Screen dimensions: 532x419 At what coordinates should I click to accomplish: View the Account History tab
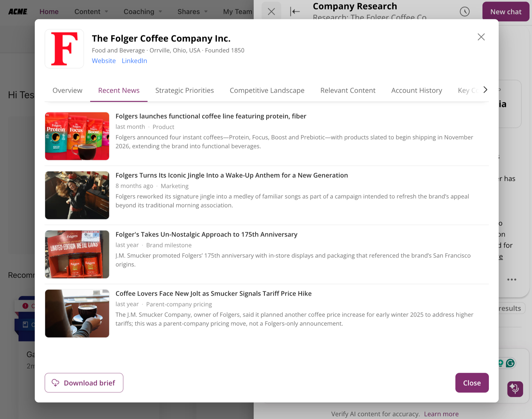[417, 90]
